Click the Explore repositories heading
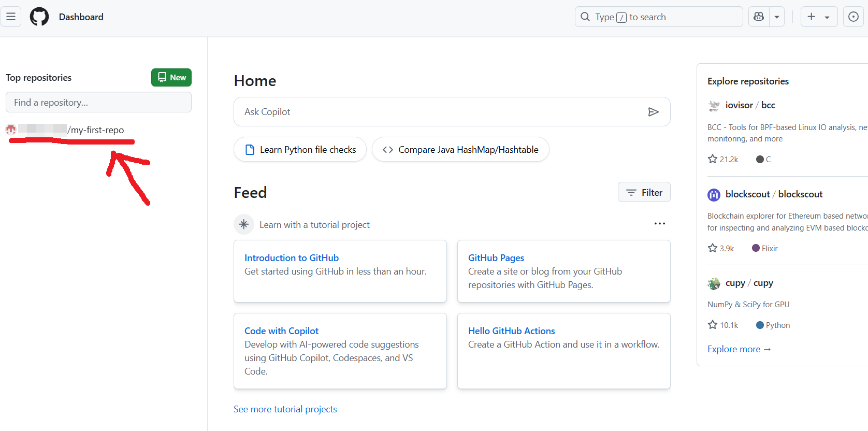Screen dimensions: 868x431 748,81
